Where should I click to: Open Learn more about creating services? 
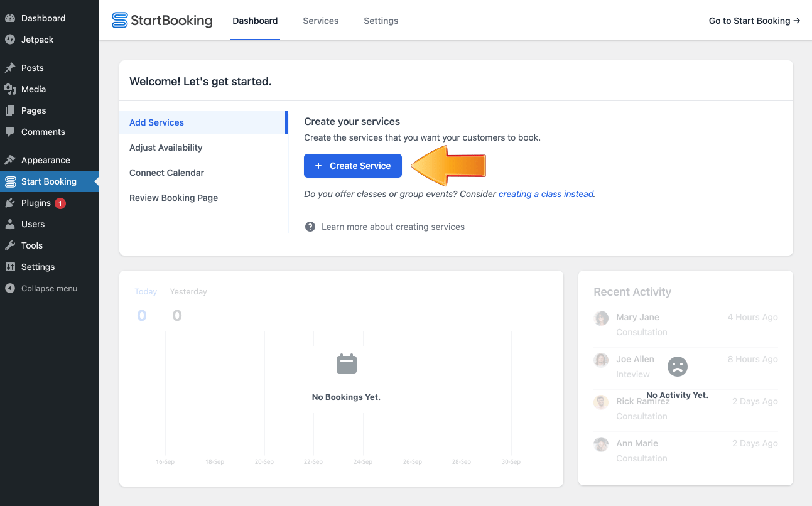[x=393, y=227]
